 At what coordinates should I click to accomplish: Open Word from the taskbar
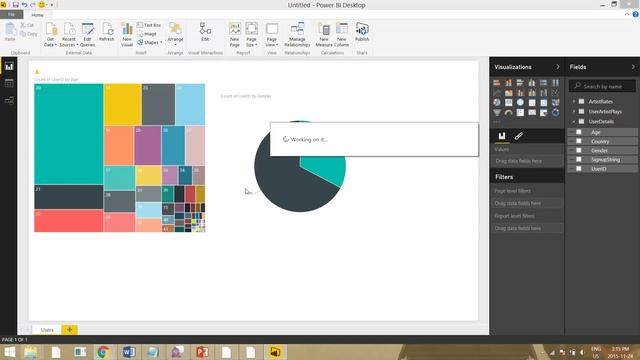[129, 352]
